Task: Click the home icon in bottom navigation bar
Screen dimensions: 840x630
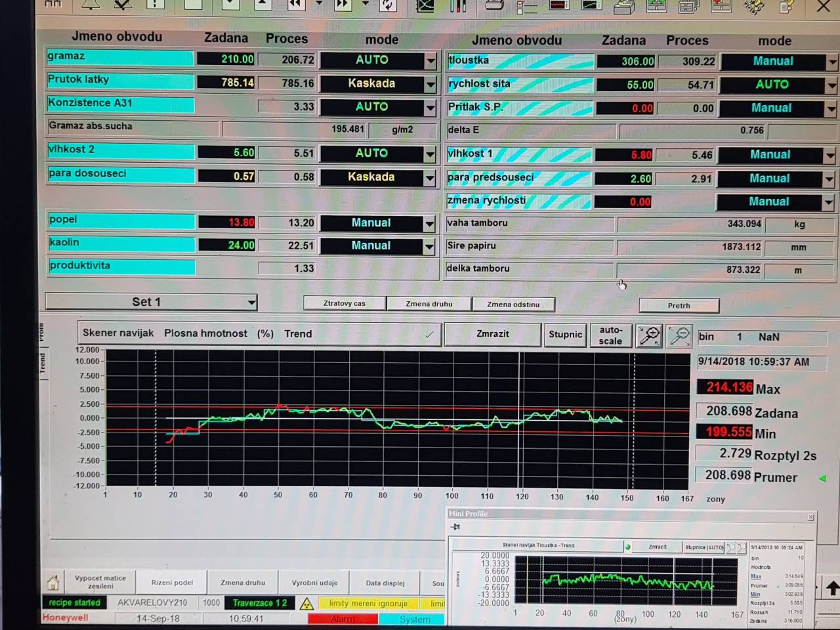Action: pos(53,582)
